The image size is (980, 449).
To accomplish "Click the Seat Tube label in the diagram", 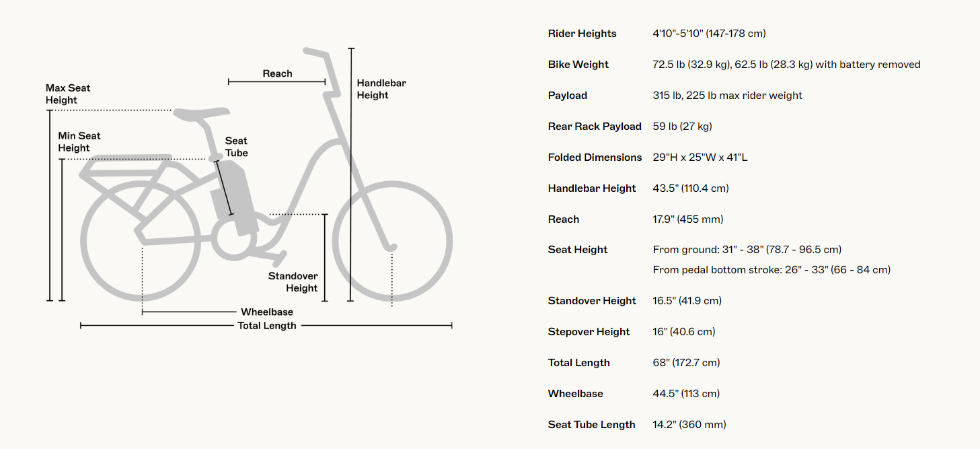I will click(236, 147).
